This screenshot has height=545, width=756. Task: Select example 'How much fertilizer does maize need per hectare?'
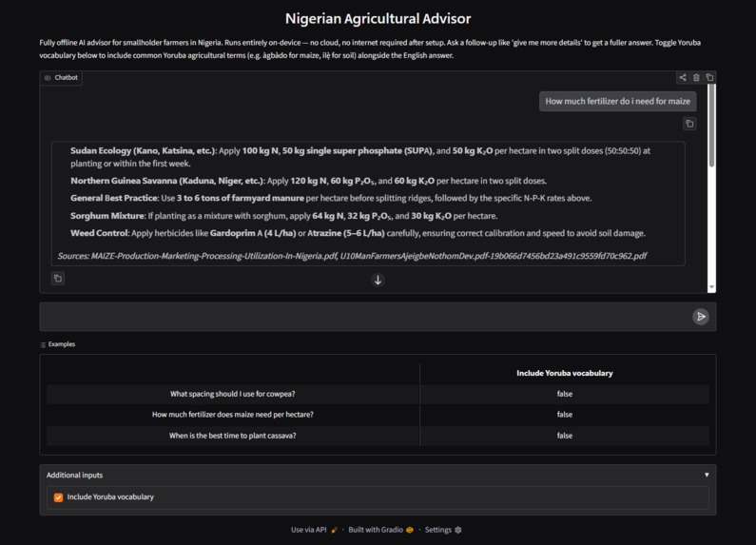pos(232,415)
